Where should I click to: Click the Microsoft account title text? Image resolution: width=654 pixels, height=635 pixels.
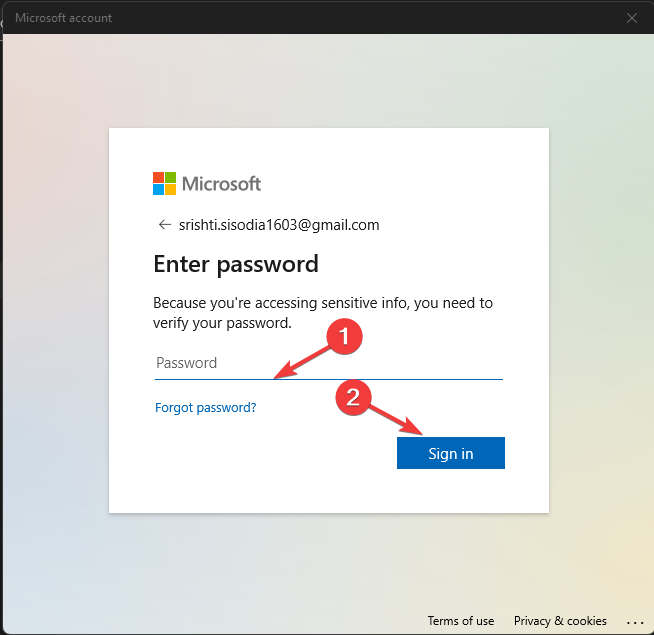pos(63,18)
